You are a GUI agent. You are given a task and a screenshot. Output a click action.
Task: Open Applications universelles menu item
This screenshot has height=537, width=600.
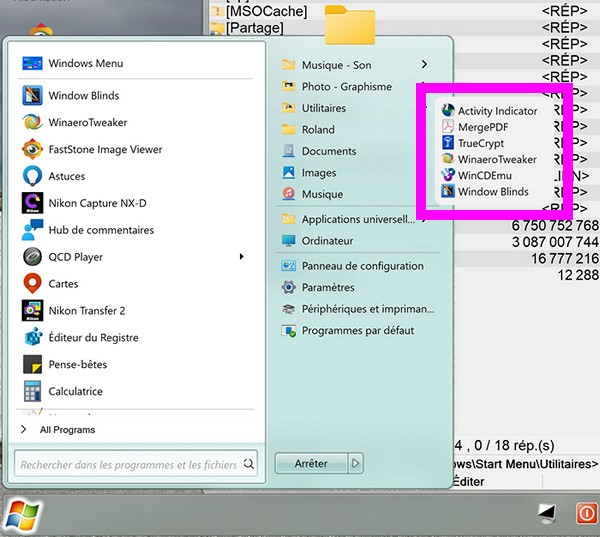click(x=354, y=219)
